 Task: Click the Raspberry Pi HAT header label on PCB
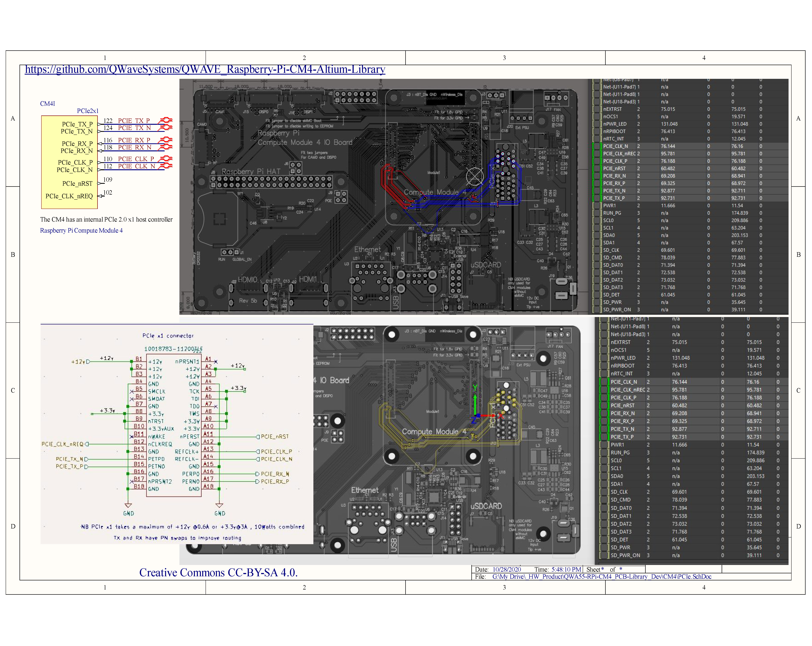click(x=251, y=172)
